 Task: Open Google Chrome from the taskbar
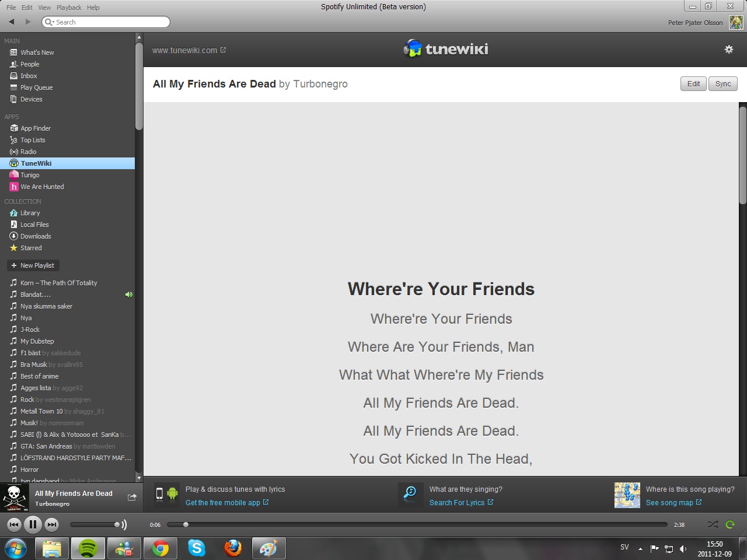[x=160, y=548]
